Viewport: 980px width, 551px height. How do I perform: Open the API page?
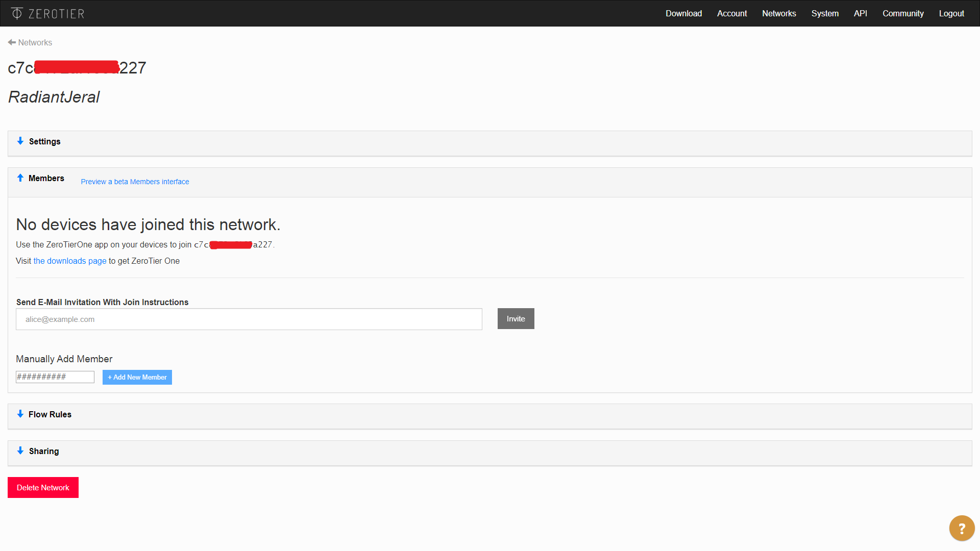coord(861,13)
